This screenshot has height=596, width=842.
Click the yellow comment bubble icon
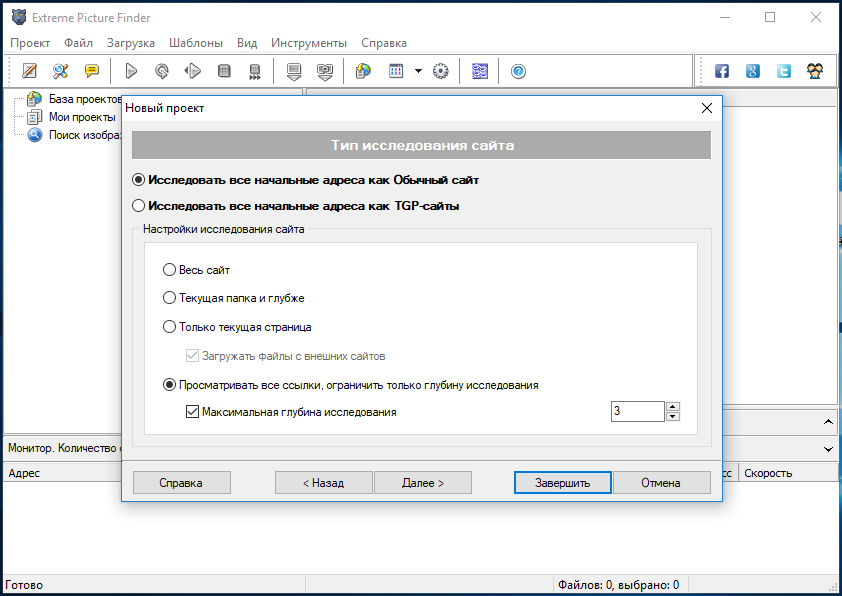click(x=92, y=71)
